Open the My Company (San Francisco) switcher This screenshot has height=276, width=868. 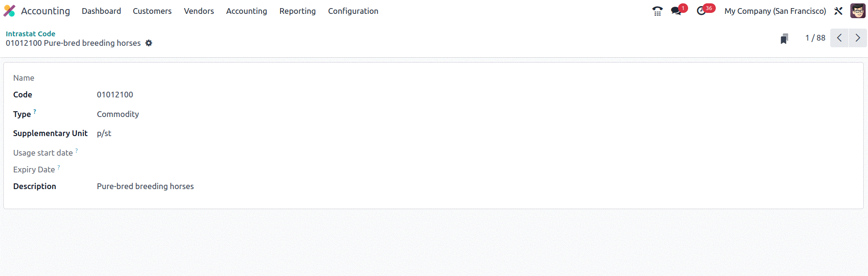[x=775, y=11]
